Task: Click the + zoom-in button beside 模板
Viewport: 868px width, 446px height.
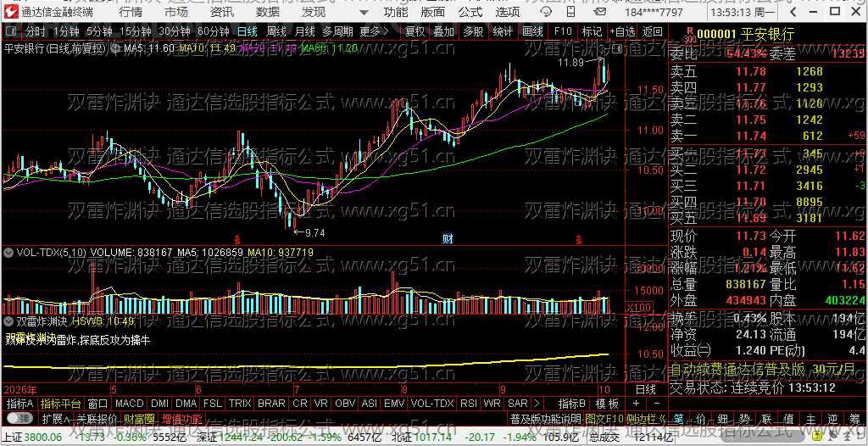Action: tap(636, 403)
